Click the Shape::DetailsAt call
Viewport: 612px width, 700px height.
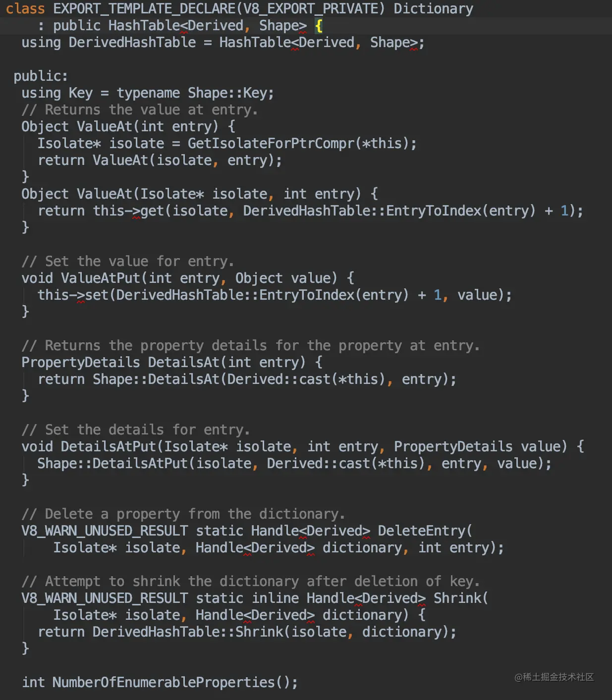pyautogui.click(x=156, y=379)
